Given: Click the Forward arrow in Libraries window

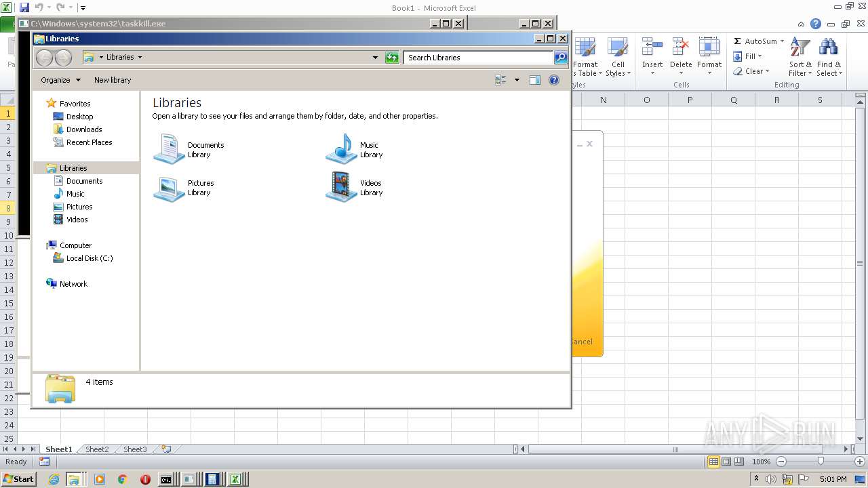Looking at the screenshot, I should [63, 58].
